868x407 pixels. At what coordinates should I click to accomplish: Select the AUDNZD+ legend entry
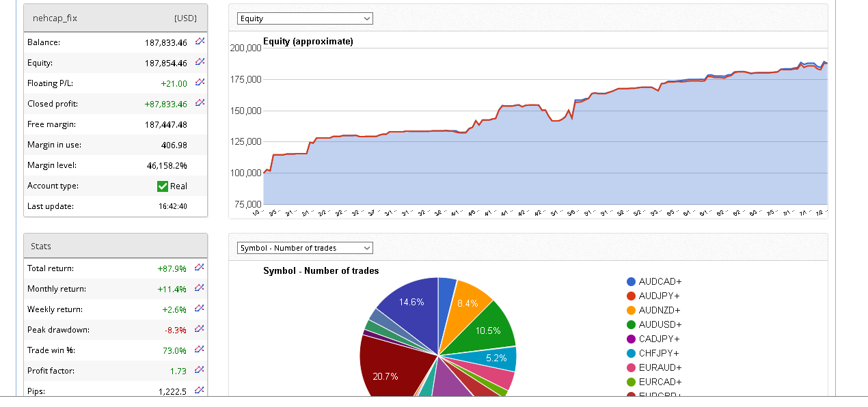coord(660,311)
